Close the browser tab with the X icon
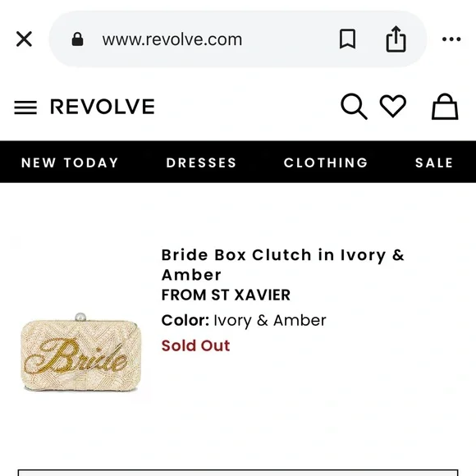This screenshot has width=476, height=476. [24, 39]
